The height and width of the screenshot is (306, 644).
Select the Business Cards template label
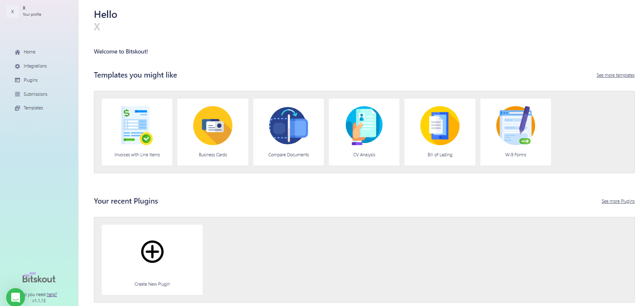pyautogui.click(x=213, y=155)
